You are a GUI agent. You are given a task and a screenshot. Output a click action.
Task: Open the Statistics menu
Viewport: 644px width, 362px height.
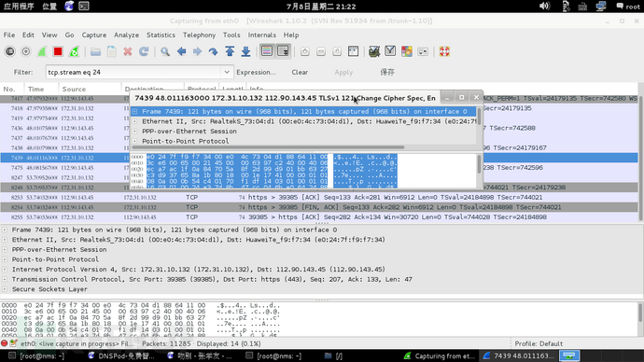point(161,35)
